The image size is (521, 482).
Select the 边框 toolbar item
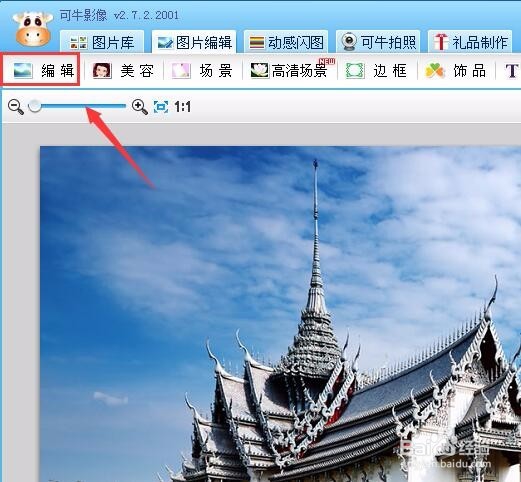pos(377,71)
